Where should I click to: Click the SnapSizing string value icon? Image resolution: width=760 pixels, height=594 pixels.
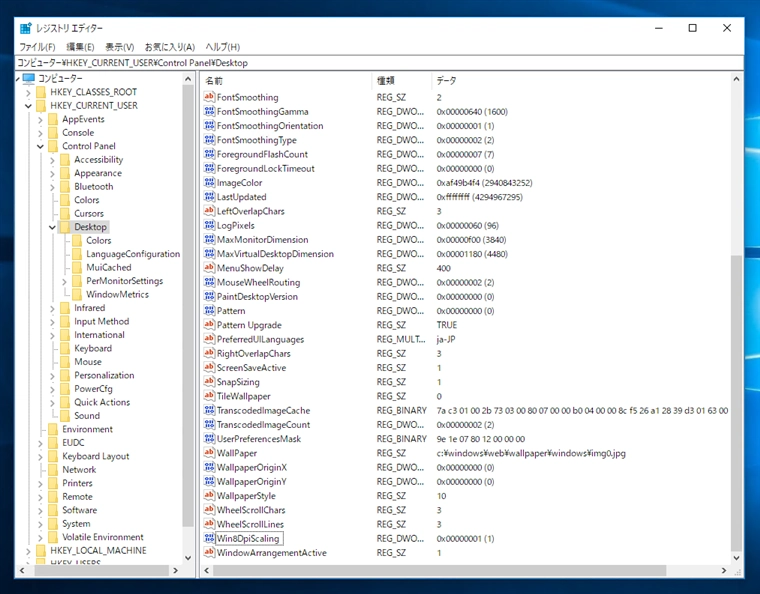209,381
